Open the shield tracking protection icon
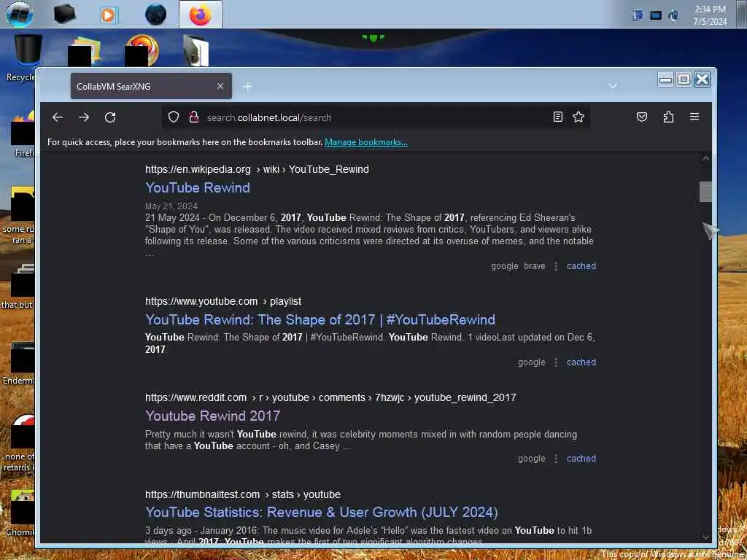The image size is (747, 560). 174,117
